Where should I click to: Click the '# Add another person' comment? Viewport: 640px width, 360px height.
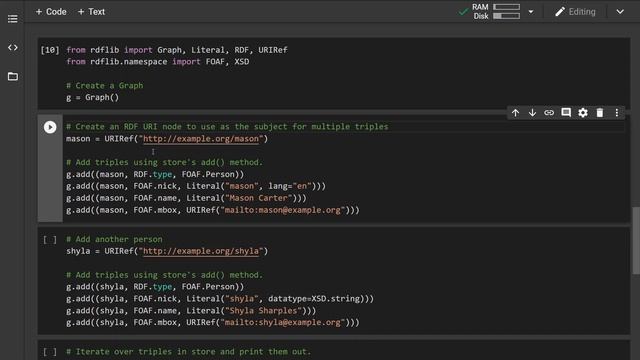(114, 239)
